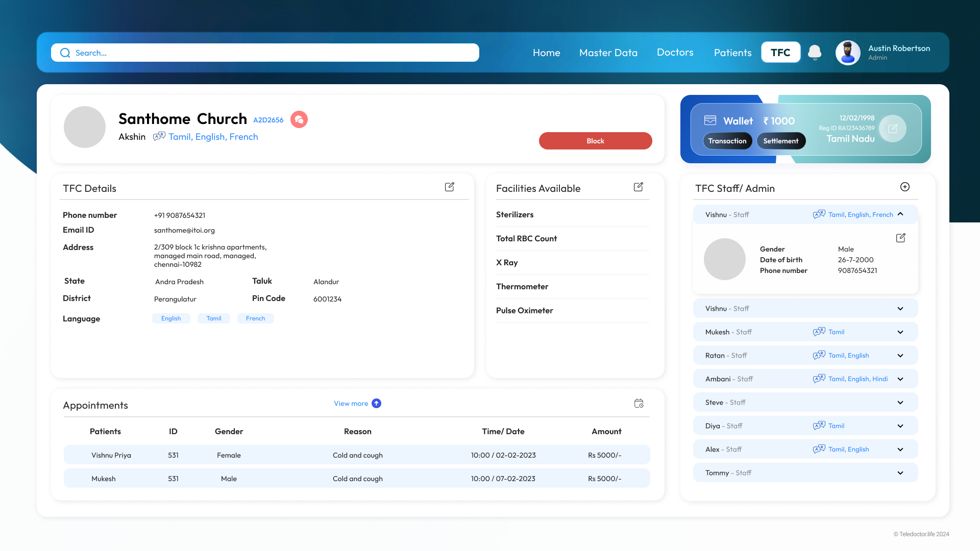Select the Mukesh appointment dated 07-02-2023
Screen dimensions: 980x551
coord(357,478)
